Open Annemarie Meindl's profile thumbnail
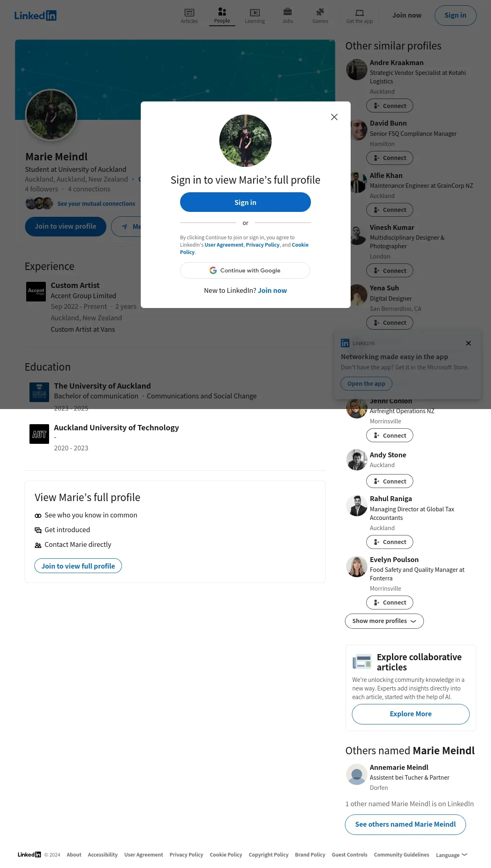 [357, 774]
